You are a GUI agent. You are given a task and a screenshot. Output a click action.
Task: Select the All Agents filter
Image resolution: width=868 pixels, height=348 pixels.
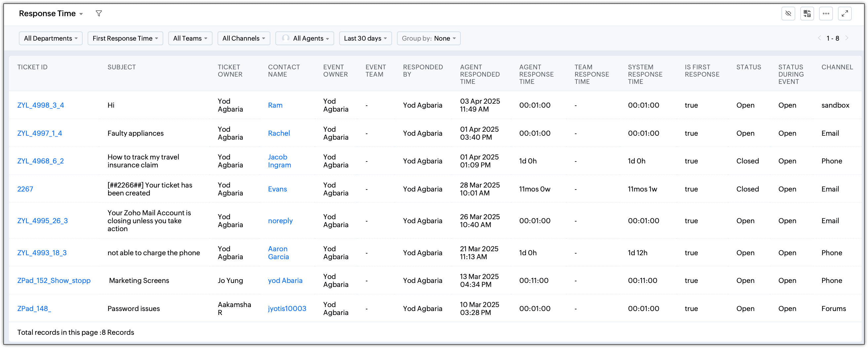(305, 38)
